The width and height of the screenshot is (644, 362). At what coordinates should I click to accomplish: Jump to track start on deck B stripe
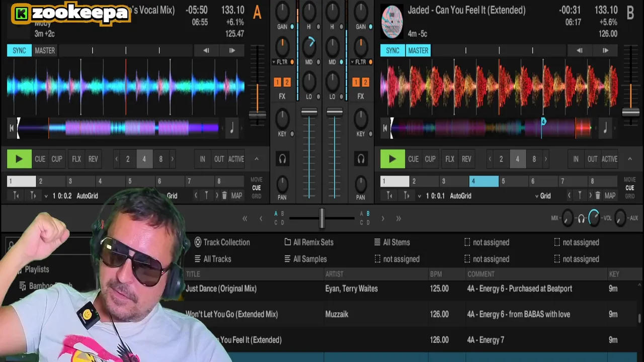pyautogui.click(x=385, y=128)
